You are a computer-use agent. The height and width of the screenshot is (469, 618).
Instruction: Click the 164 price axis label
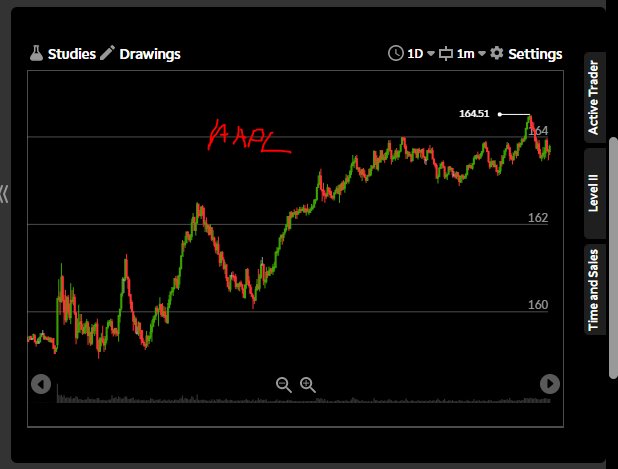(x=538, y=130)
